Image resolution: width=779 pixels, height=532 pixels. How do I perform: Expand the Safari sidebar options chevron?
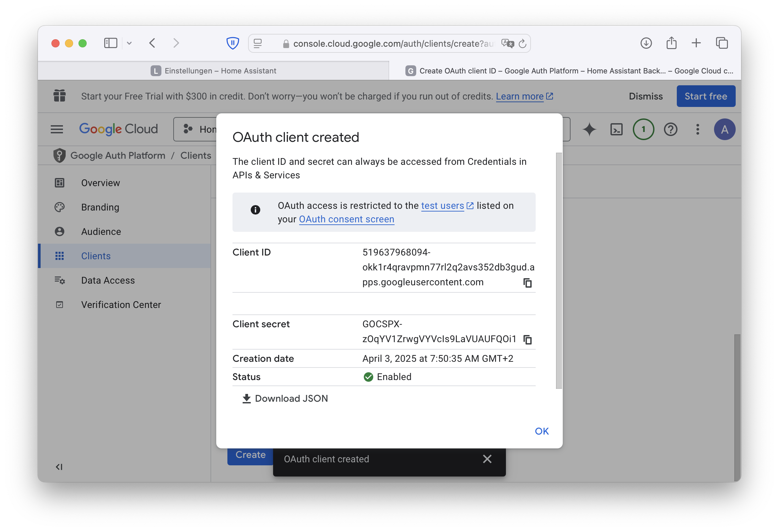[x=129, y=43]
